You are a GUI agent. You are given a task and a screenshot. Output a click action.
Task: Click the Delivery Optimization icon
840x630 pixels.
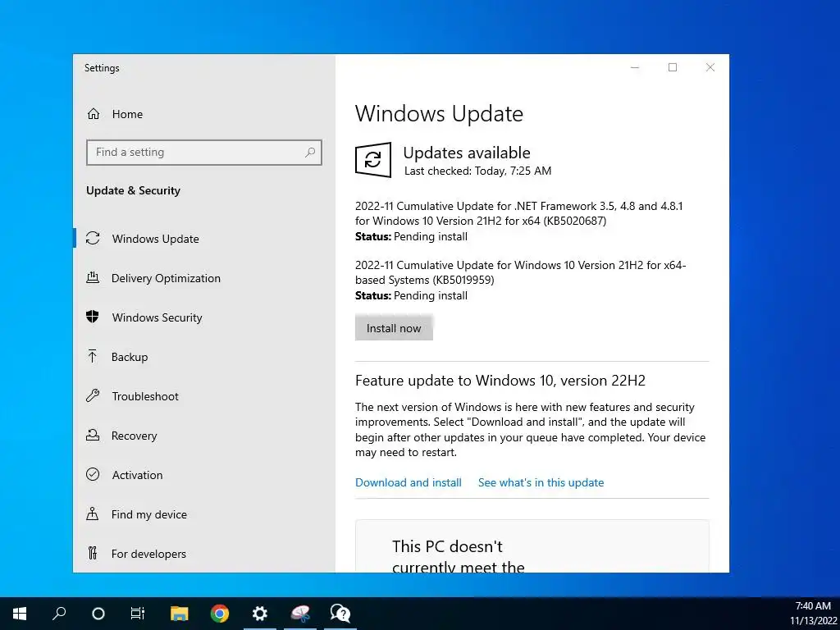[93, 277]
